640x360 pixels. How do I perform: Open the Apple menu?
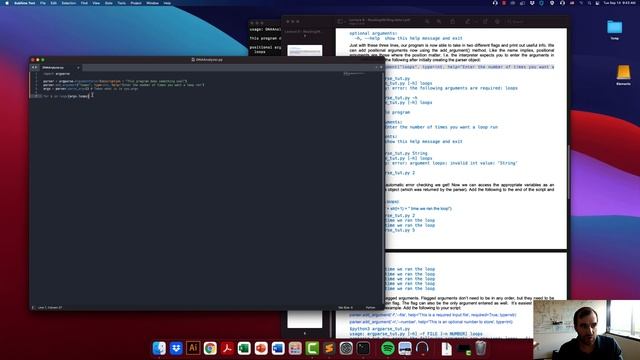point(7,3)
